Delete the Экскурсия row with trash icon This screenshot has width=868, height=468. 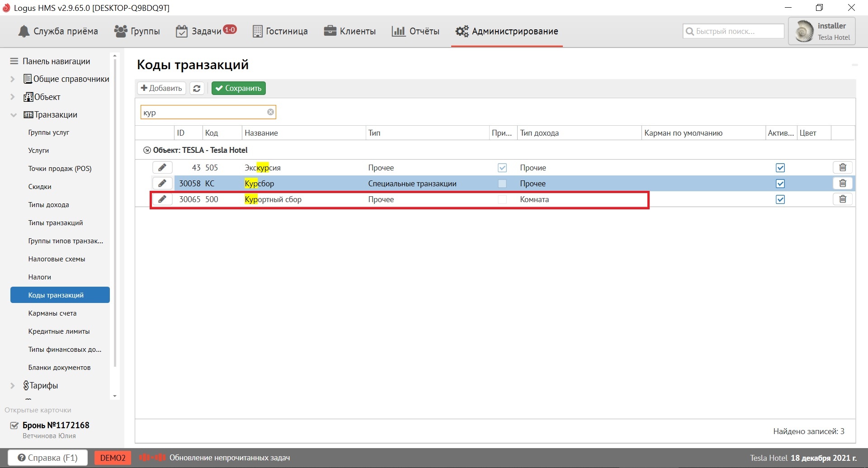pyautogui.click(x=843, y=168)
